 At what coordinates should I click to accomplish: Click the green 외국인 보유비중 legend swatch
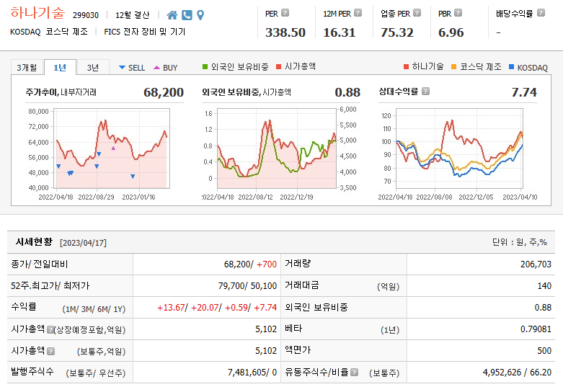205,67
